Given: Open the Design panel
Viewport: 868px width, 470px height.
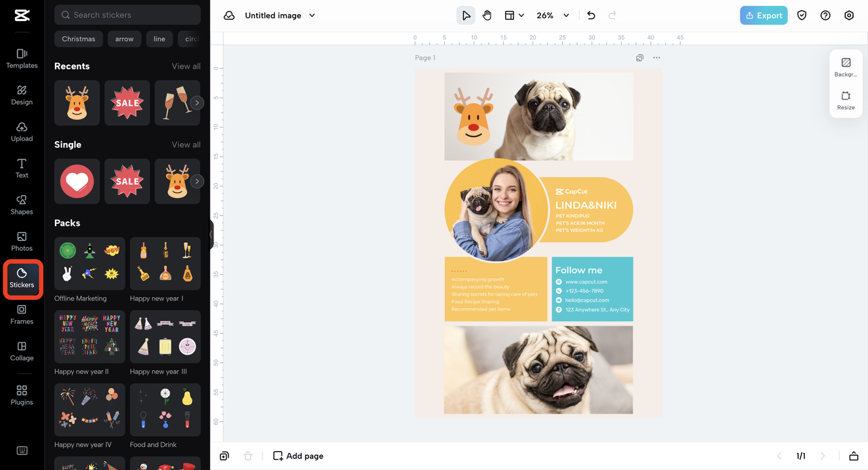Looking at the screenshot, I should coord(22,95).
